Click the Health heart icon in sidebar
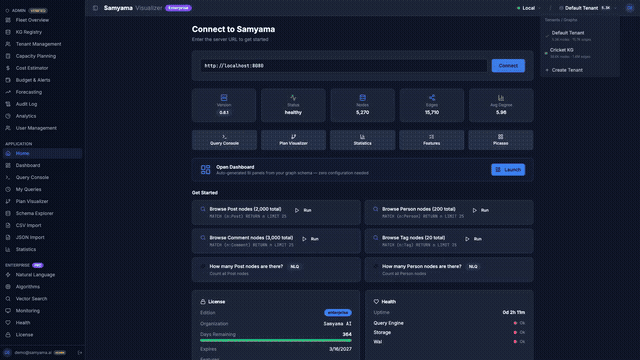This screenshot has height=360, width=640. tap(8, 323)
